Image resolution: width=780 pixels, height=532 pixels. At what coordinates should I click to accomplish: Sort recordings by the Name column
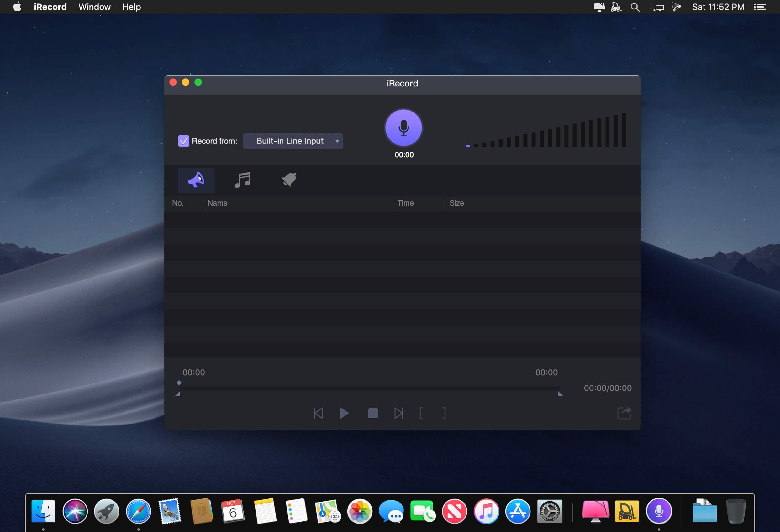point(218,203)
